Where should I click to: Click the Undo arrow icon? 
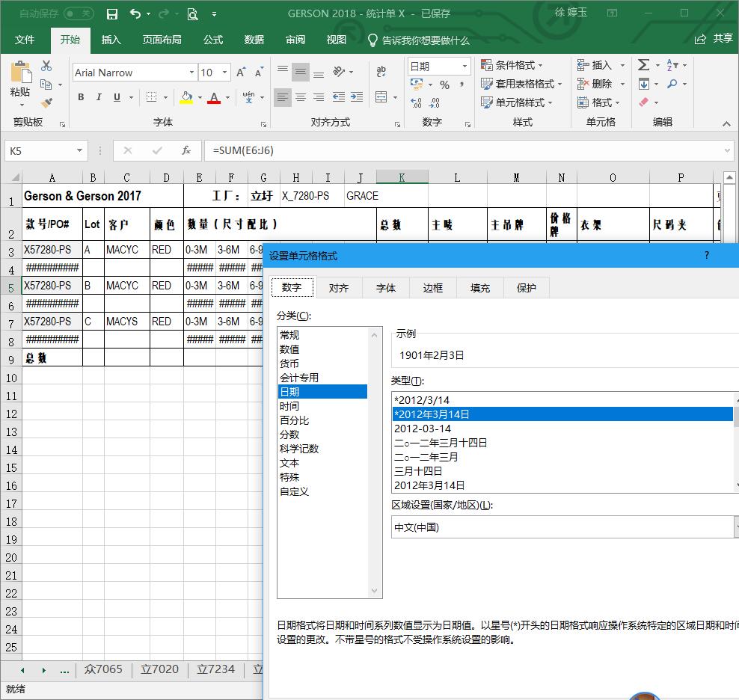[x=135, y=13]
